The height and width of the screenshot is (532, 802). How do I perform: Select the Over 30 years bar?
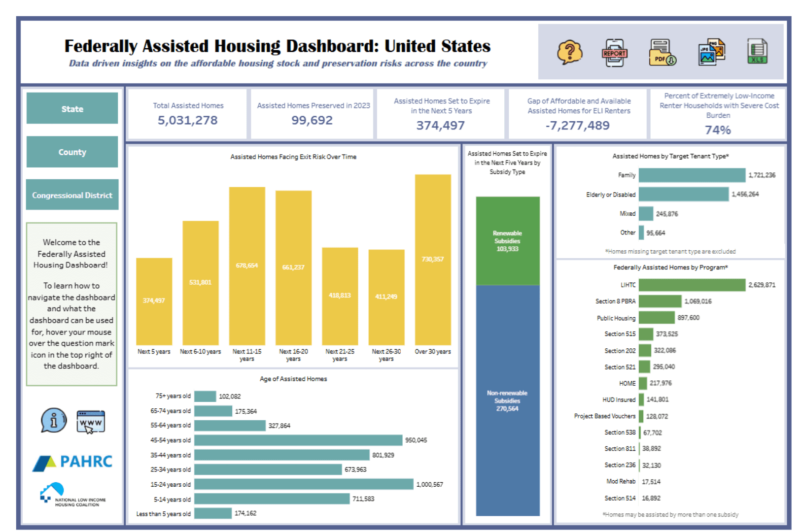click(x=432, y=260)
